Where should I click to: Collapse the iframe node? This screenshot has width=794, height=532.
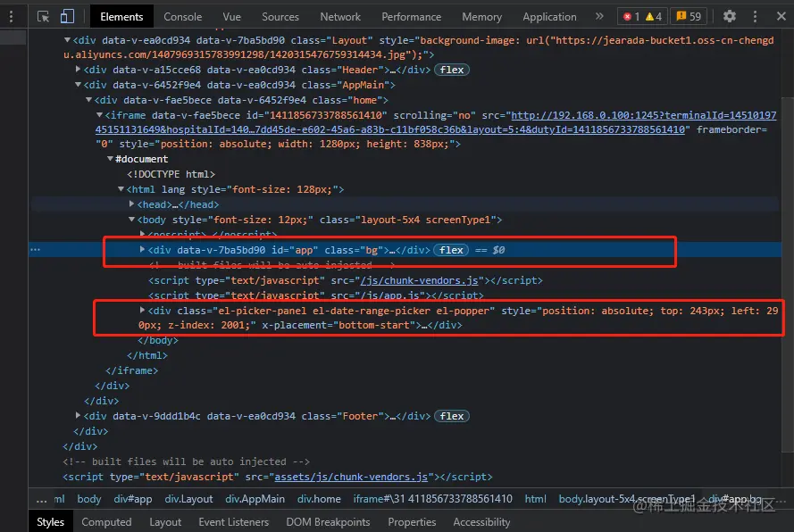(x=99, y=115)
